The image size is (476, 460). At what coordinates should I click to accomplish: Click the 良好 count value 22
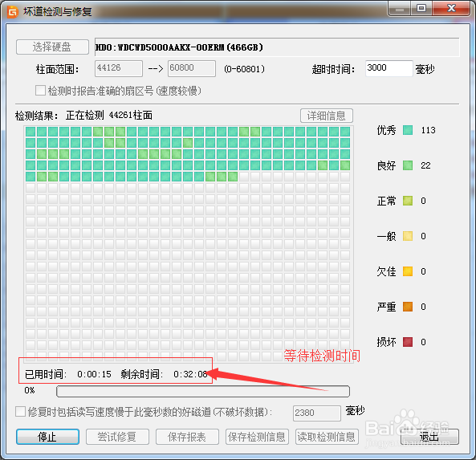[425, 165]
